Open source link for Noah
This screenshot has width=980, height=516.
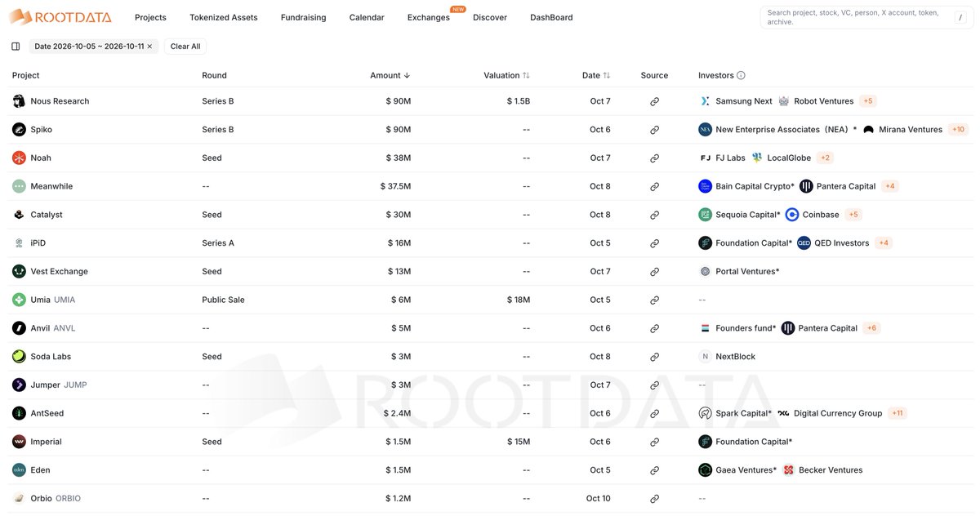point(654,158)
